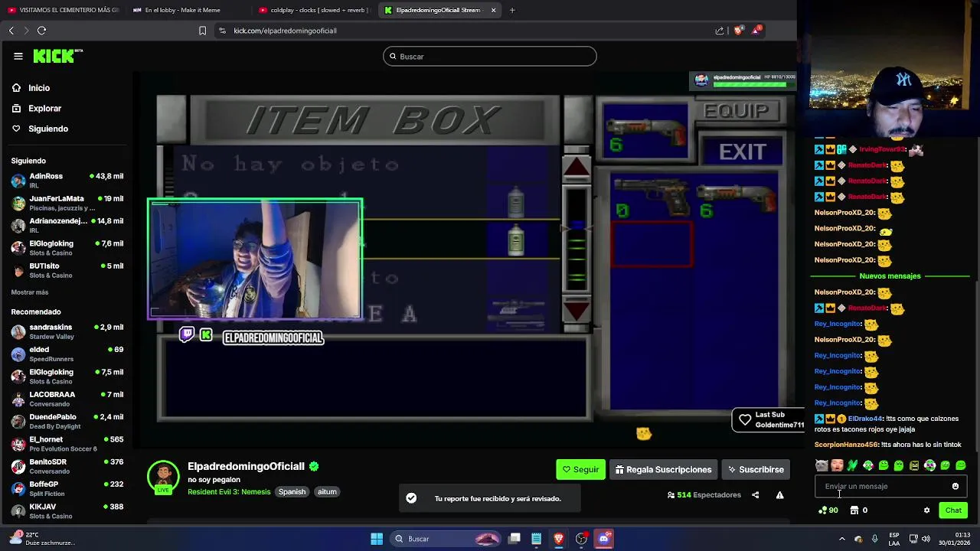Expand following list with Mostrar más
The height and width of the screenshot is (551, 980).
[x=30, y=292]
